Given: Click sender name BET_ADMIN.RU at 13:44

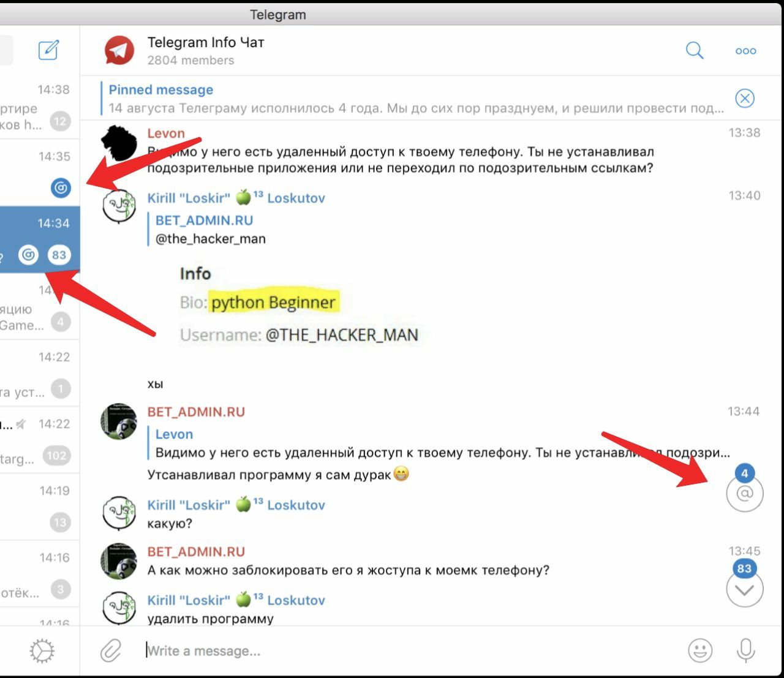Looking at the screenshot, I should tap(196, 412).
